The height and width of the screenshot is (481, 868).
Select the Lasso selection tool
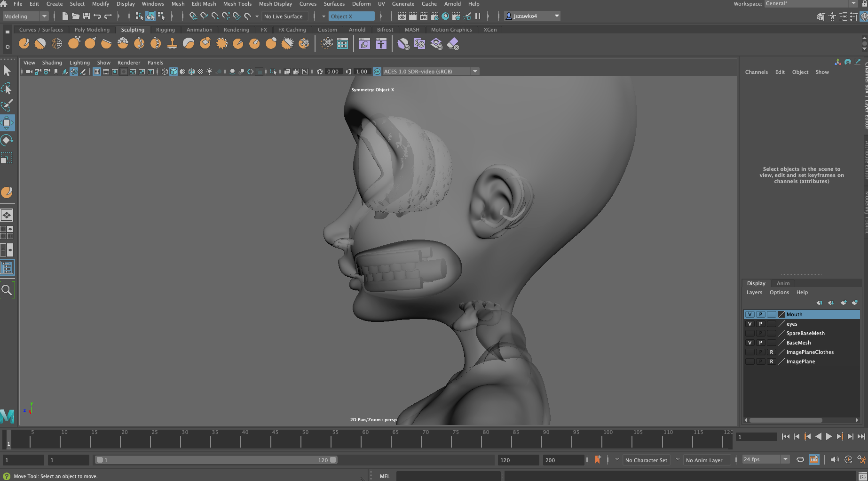point(7,88)
